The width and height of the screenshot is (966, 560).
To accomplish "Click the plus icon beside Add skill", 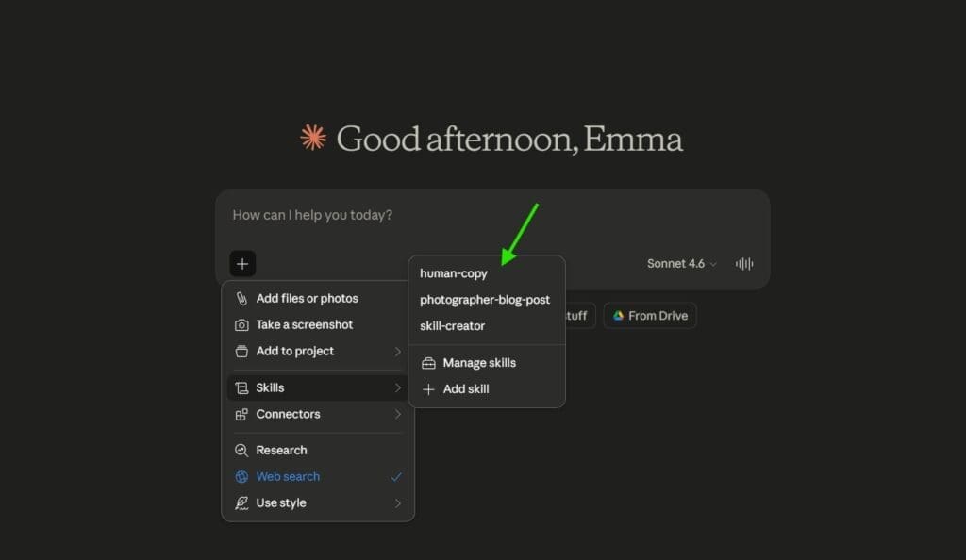I will pos(428,389).
